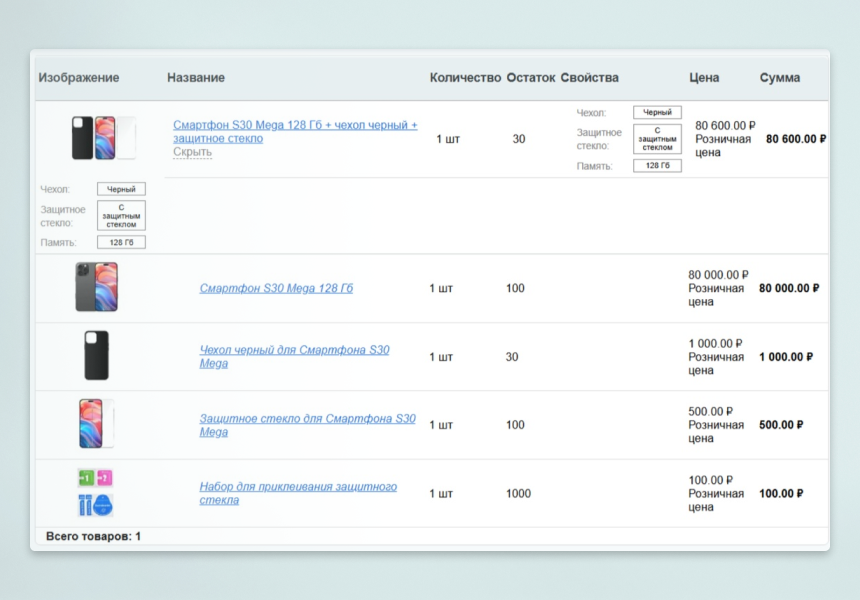Click the black case product image
This screenshot has height=600, width=860.
pyautogui.click(x=96, y=356)
